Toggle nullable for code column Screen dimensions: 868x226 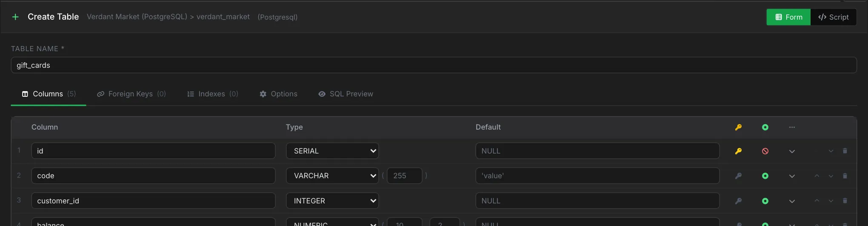coord(765,176)
